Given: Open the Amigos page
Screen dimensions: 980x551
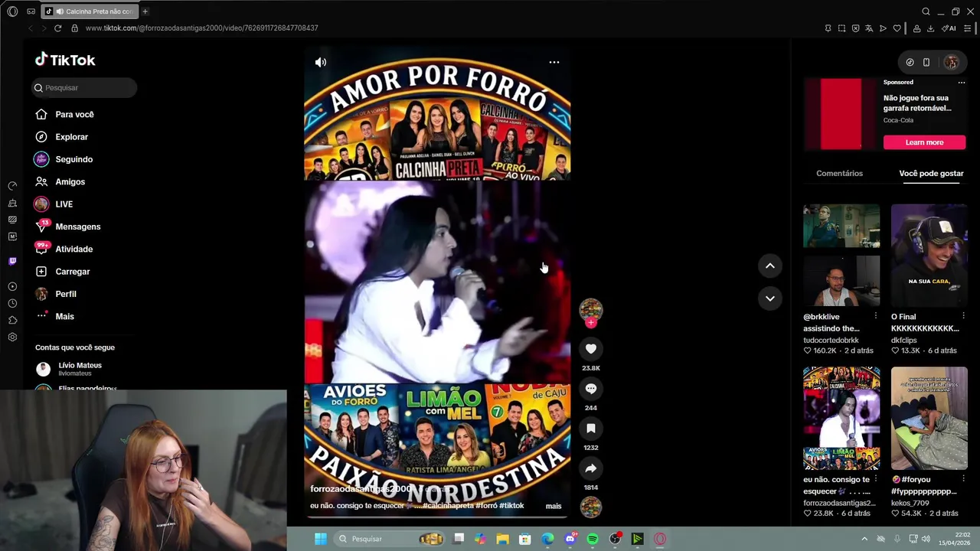Looking at the screenshot, I should coord(60,181).
